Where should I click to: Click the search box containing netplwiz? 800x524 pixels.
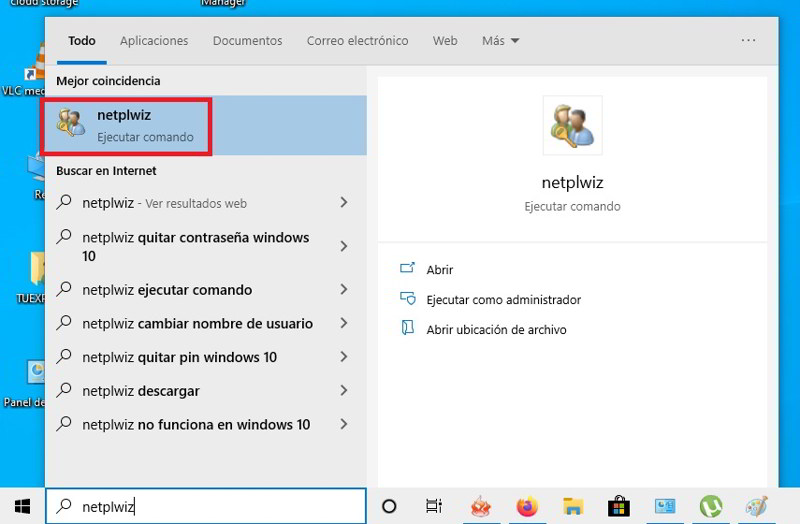click(x=210, y=507)
